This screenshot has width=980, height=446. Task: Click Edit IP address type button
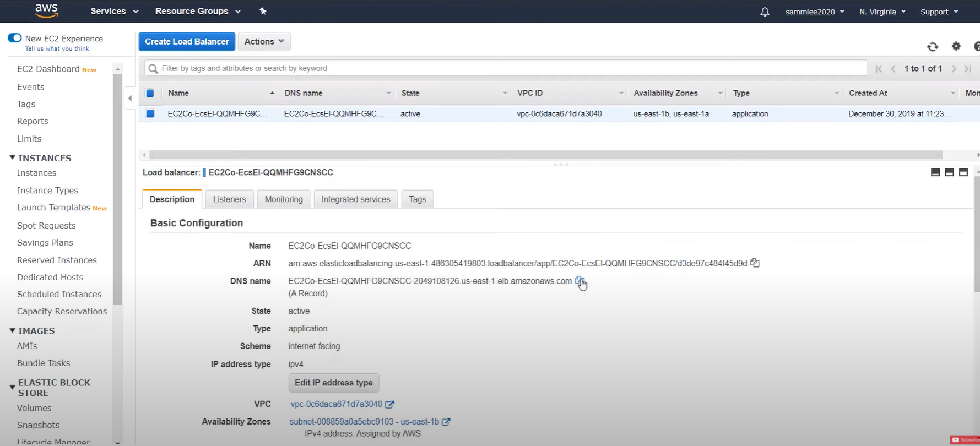point(333,383)
